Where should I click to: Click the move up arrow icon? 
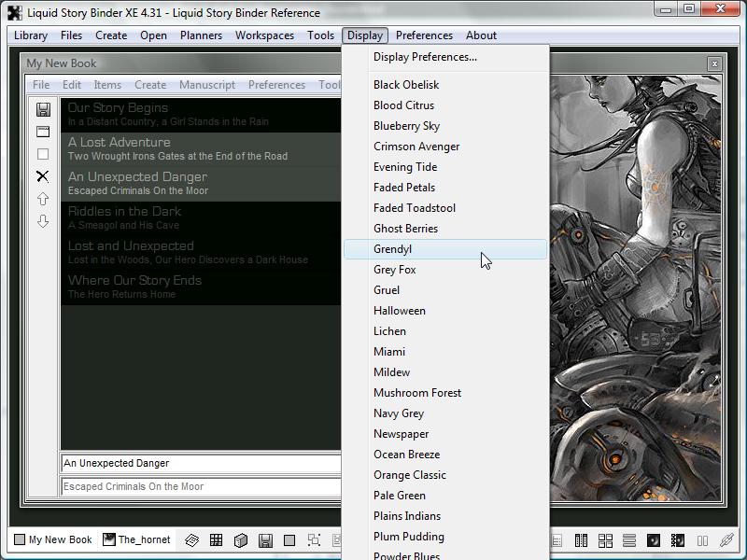pyautogui.click(x=43, y=199)
